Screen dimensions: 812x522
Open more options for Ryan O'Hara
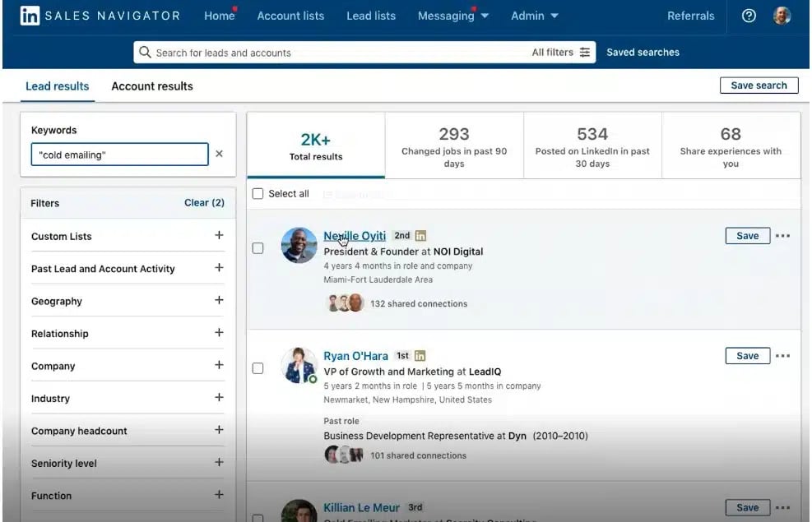(x=782, y=355)
